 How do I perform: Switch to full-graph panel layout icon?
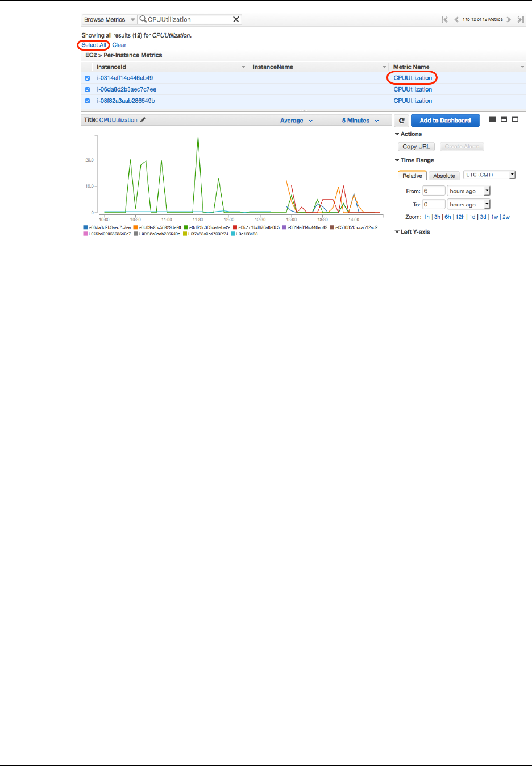click(x=515, y=119)
